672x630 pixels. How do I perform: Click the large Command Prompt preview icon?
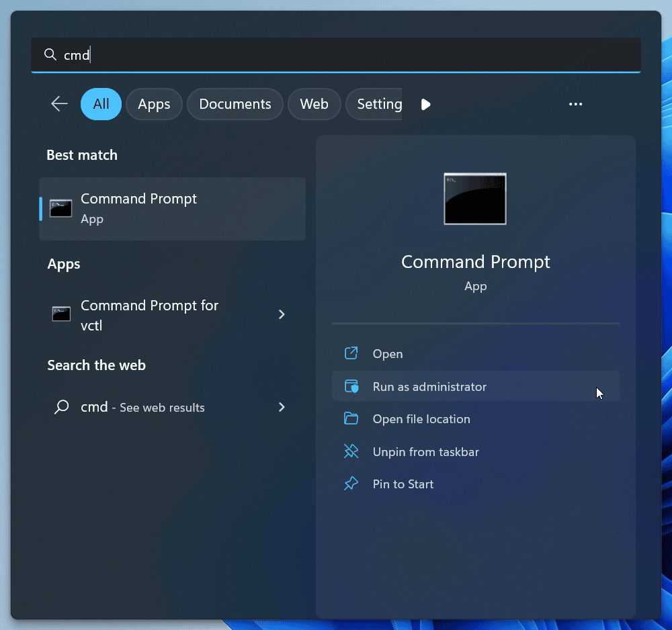tap(475, 199)
